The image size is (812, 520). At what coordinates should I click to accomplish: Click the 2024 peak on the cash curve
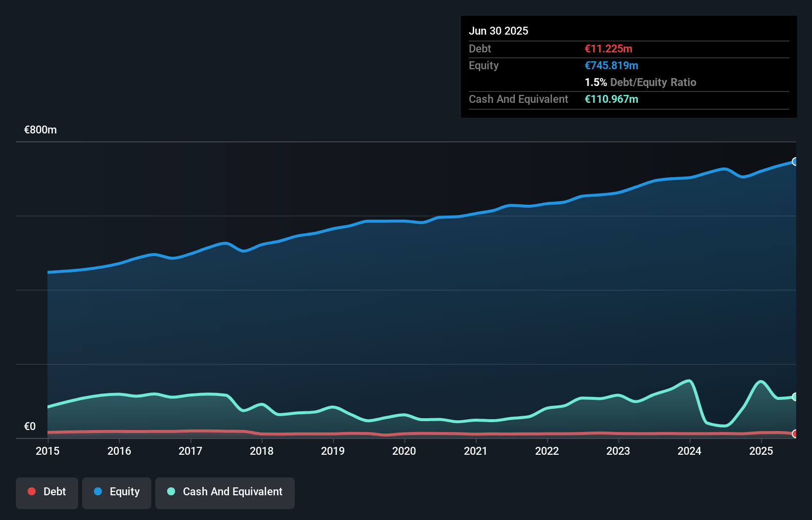[x=688, y=381]
